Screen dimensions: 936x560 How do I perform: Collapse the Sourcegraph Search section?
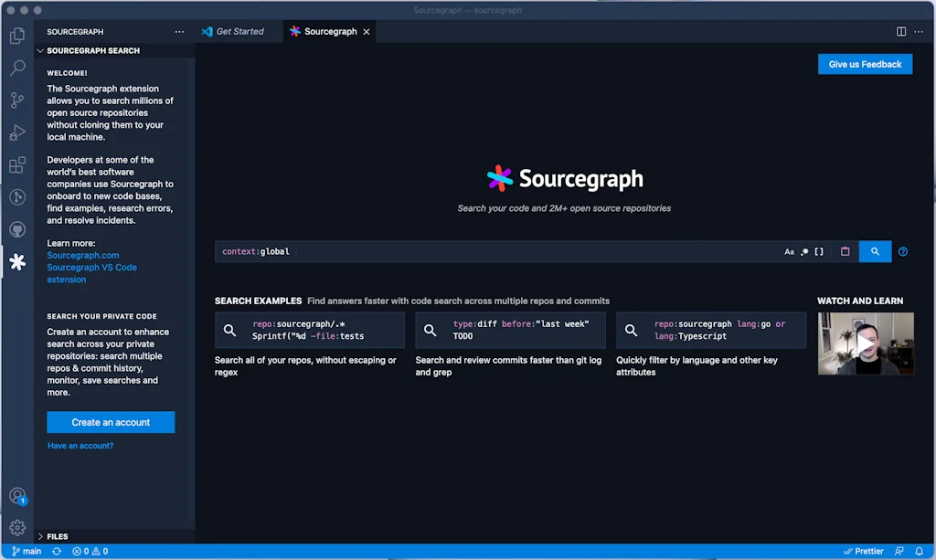pos(39,50)
